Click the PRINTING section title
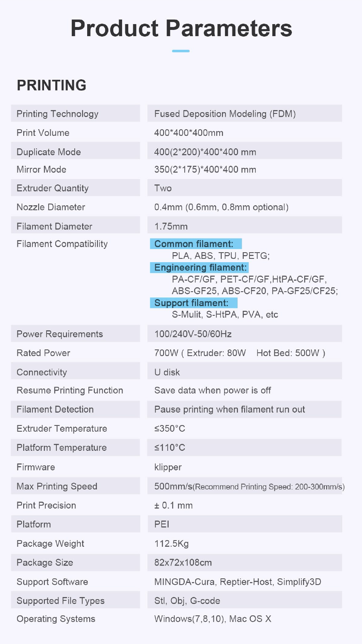362x644 pixels. click(51, 85)
